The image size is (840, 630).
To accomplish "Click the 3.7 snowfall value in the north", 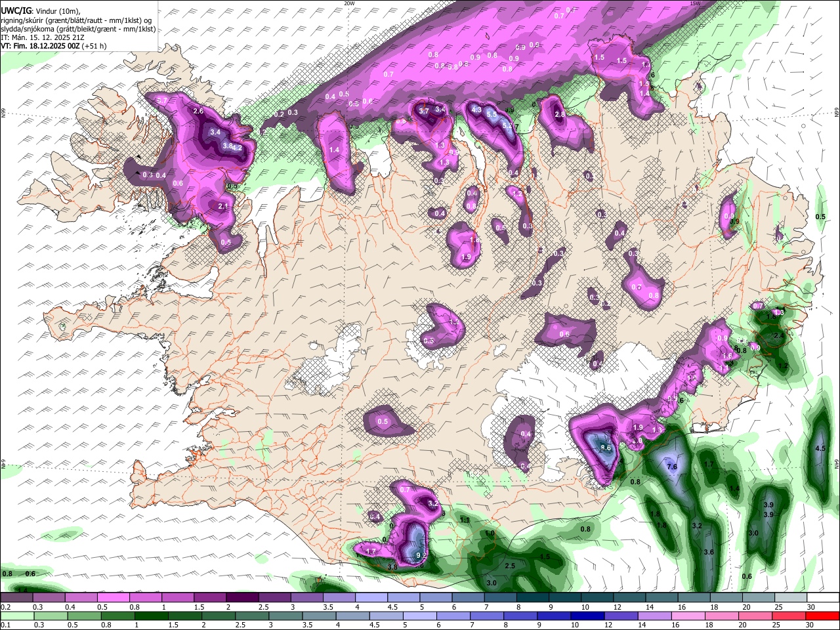I will point(424,111).
